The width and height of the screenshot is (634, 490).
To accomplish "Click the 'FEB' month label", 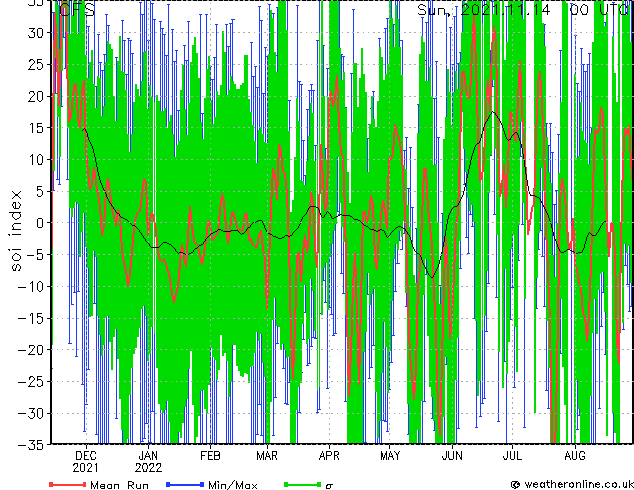I will tap(210, 456).
